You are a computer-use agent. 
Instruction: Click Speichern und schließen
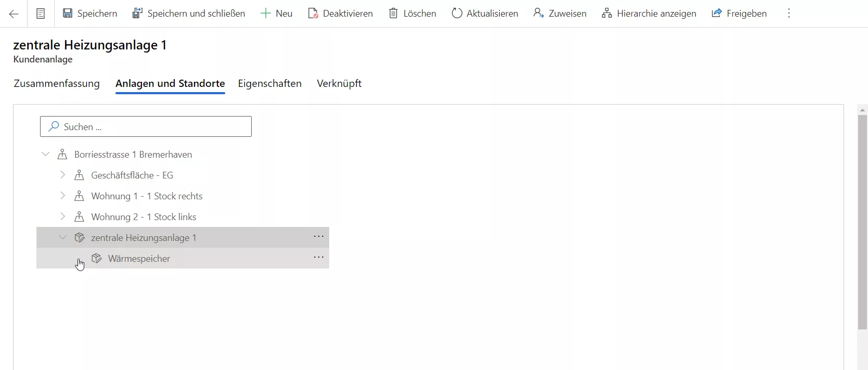[x=189, y=14]
